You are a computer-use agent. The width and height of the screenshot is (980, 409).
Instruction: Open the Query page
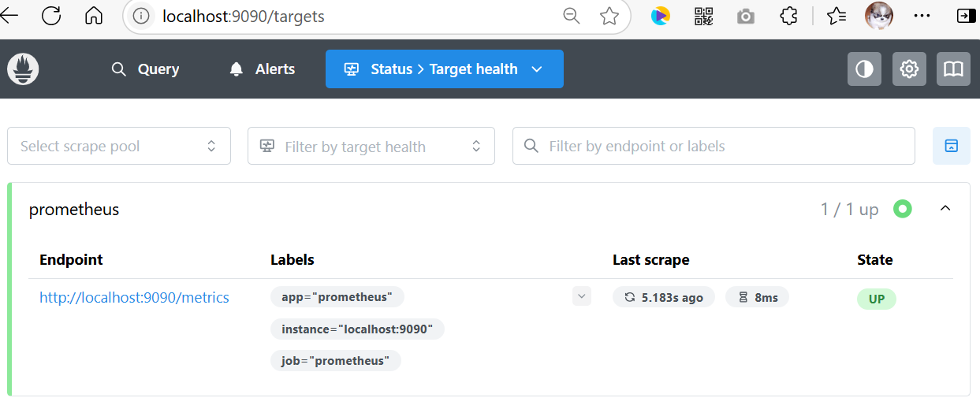146,69
